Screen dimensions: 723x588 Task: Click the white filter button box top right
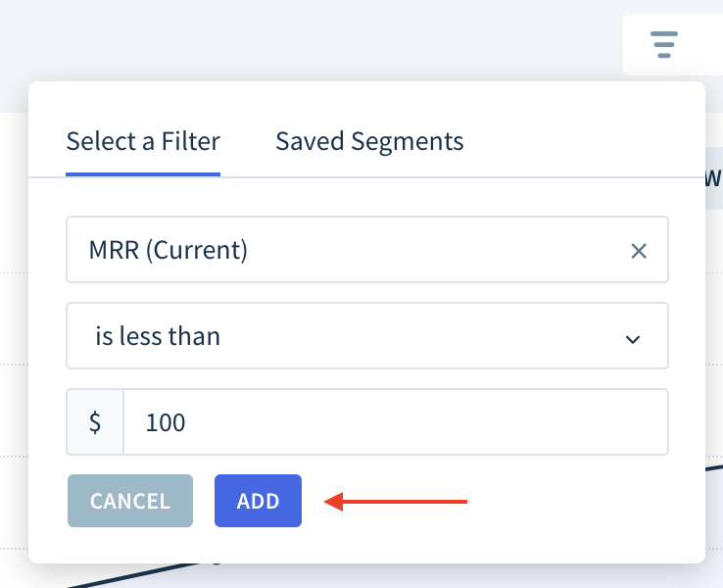coord(673,45)
